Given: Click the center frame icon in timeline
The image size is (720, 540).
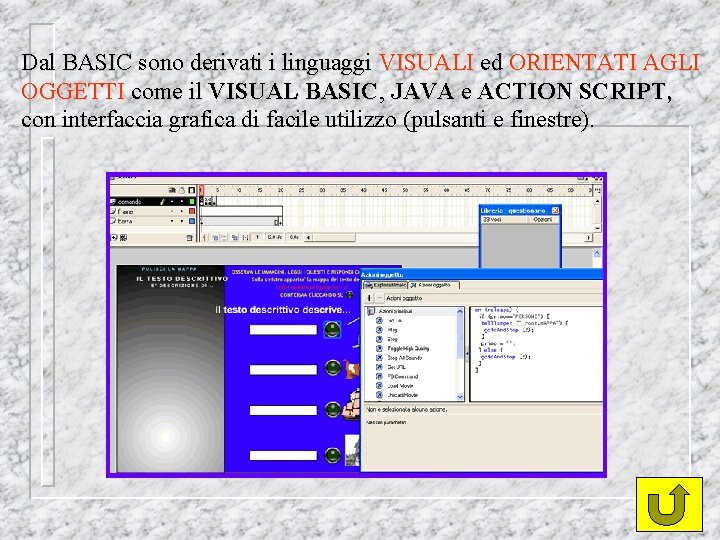Looking at the screenshot, I should pos(205,237).
